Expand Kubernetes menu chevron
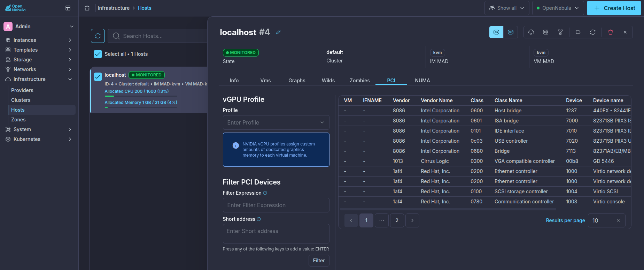 [x=70, y=139]
